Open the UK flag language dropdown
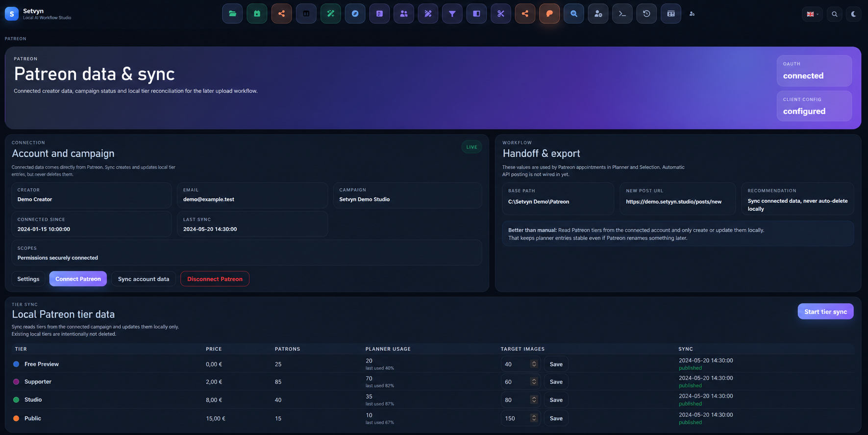Viewport: 868px width, 435px height. (x=813, y=14)
